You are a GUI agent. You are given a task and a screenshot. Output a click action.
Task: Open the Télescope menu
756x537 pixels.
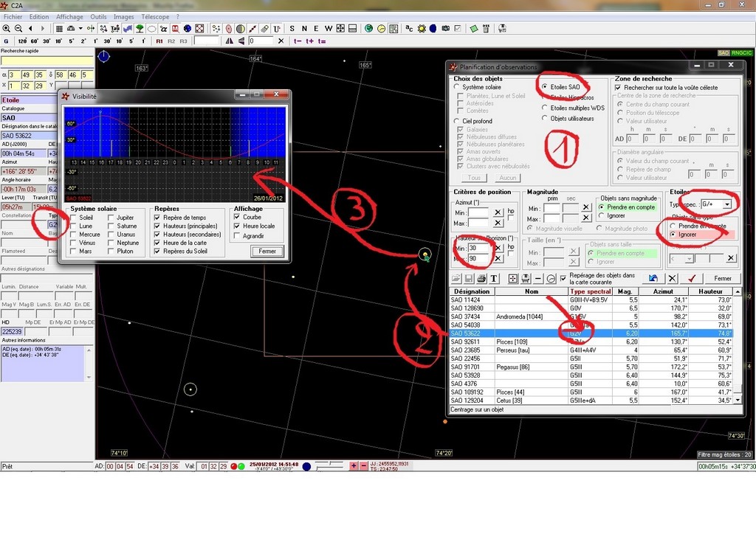(x=155, y=16)
